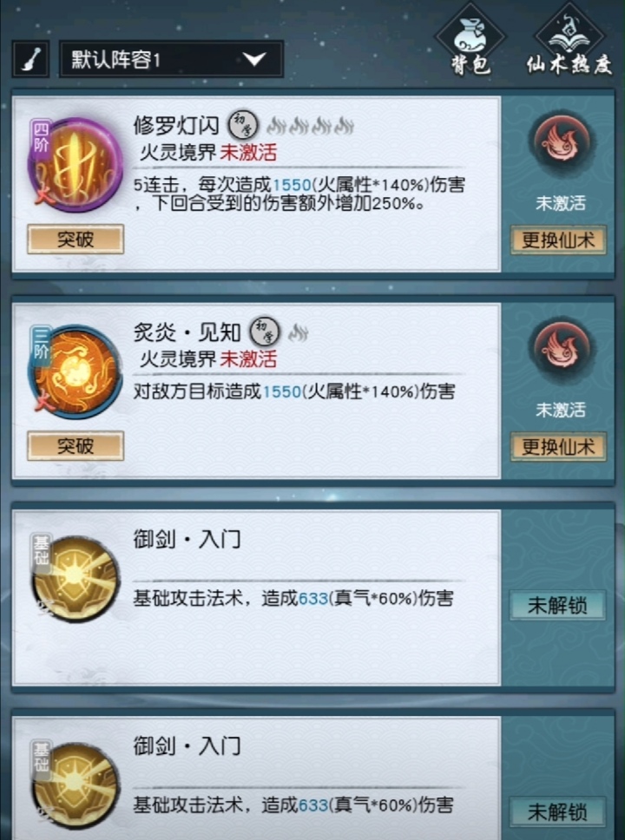
Task: Click 更换仙术 for 修罗灯闪 slot
Action: point(558,240)
